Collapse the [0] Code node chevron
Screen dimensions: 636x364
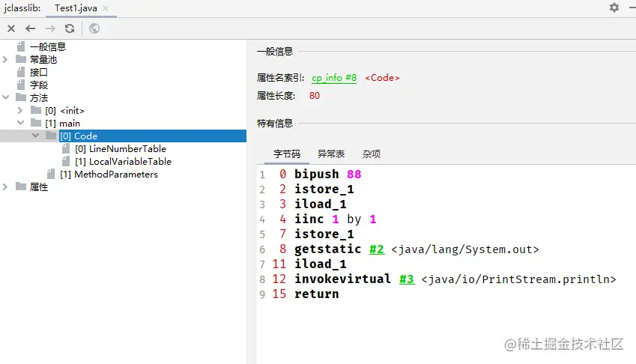click(36, 136)
